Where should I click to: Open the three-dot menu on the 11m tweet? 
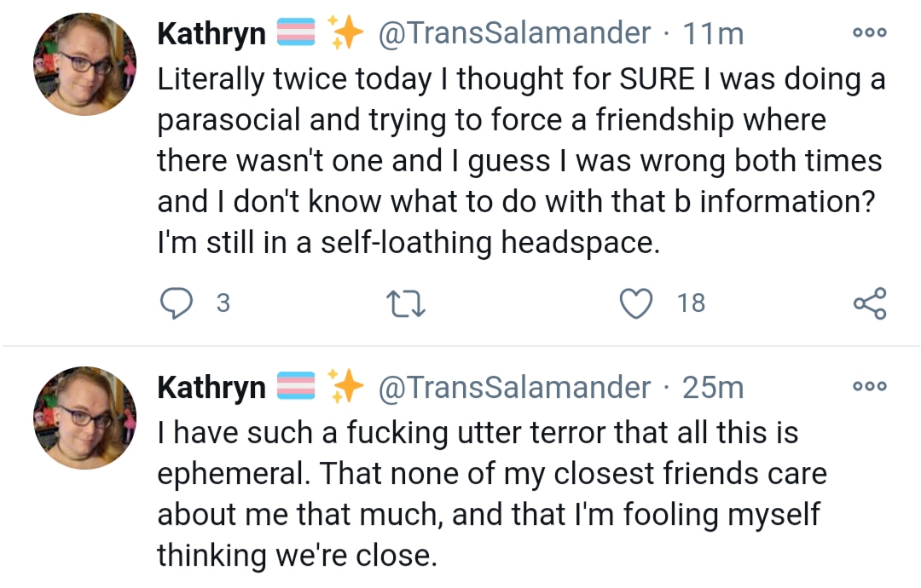(x=870, y=32)
